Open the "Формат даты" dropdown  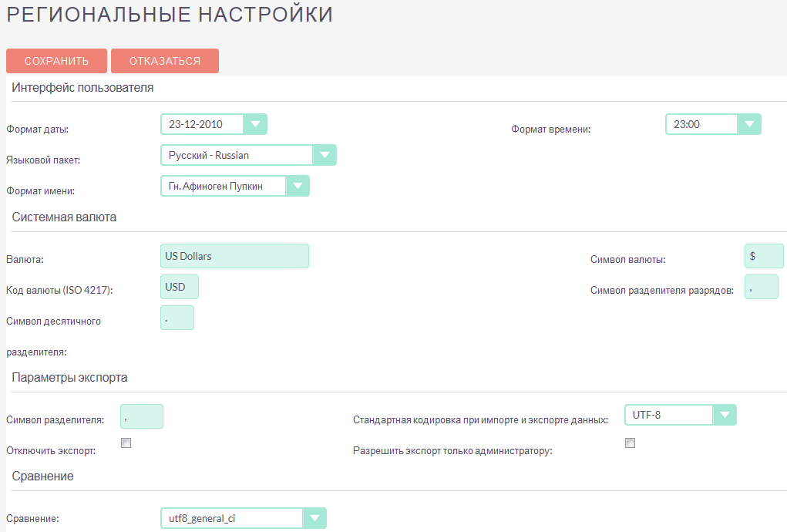[256, 123]
